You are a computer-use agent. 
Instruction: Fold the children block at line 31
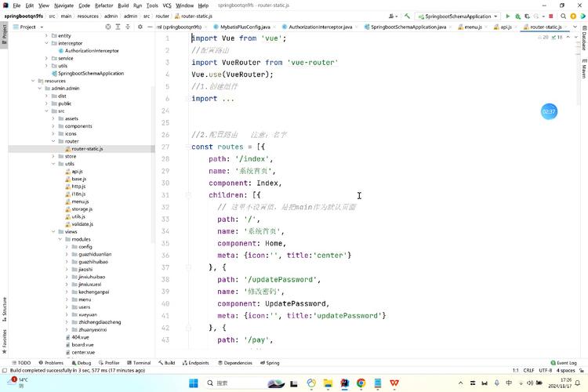tap(188, 194)
